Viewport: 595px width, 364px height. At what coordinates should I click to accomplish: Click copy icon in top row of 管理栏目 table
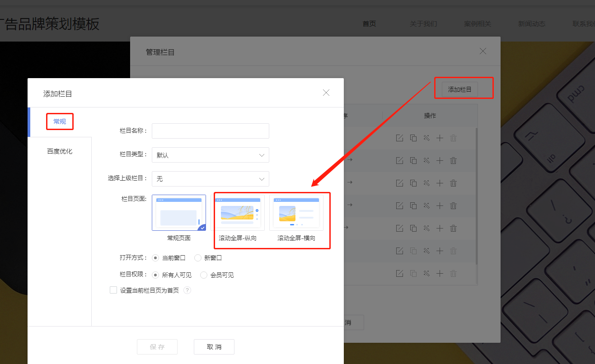tap(413, 138)
